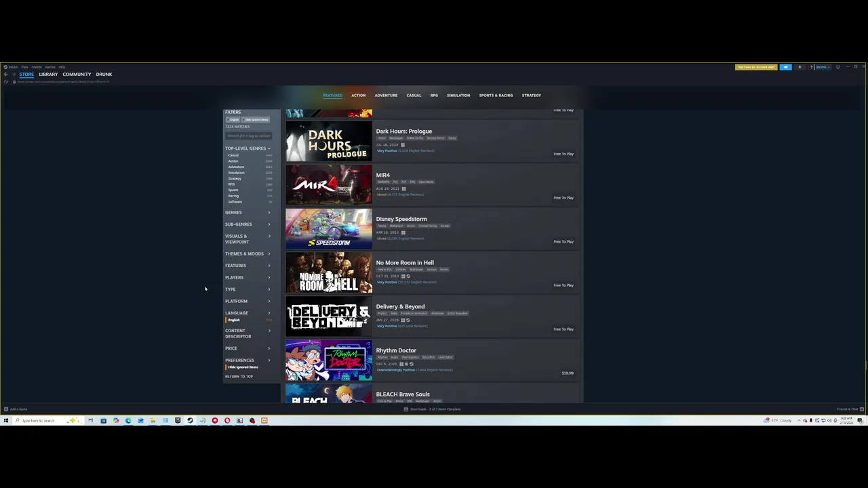868x488 pixels.
Task: Select the RPG category tab
Action: pos(434,96)
